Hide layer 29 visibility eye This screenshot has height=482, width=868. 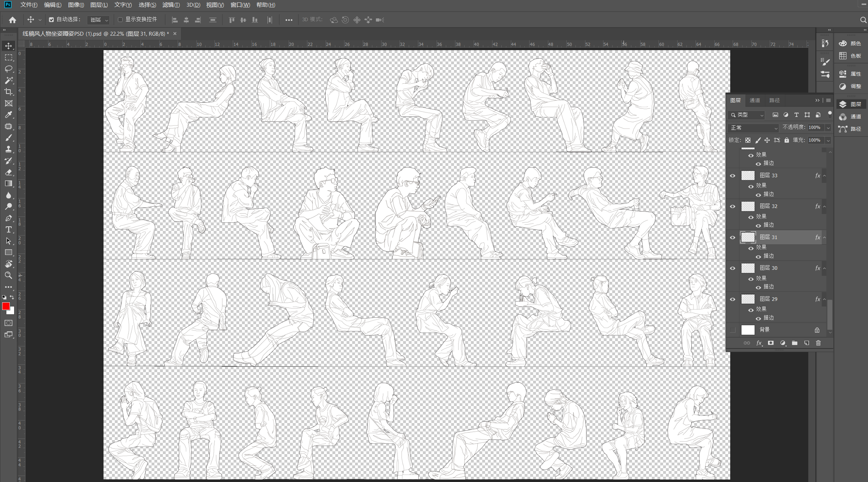pos(733,299)
